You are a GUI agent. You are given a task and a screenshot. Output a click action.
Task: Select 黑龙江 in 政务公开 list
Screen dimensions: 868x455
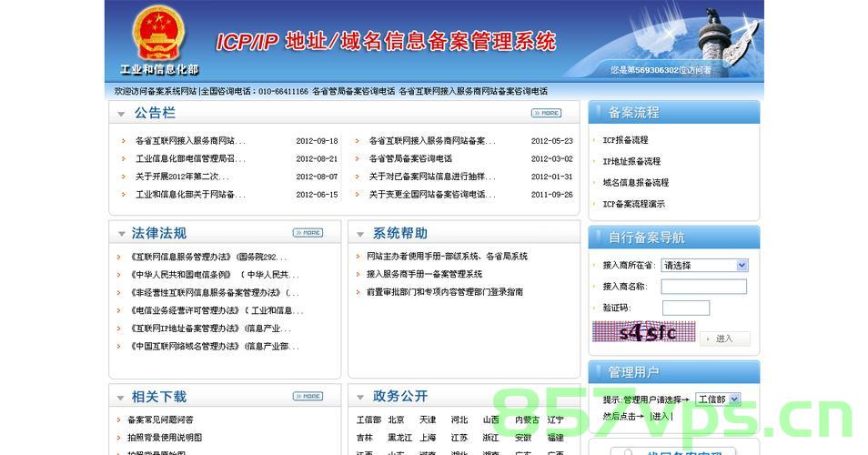pos(399,438)
